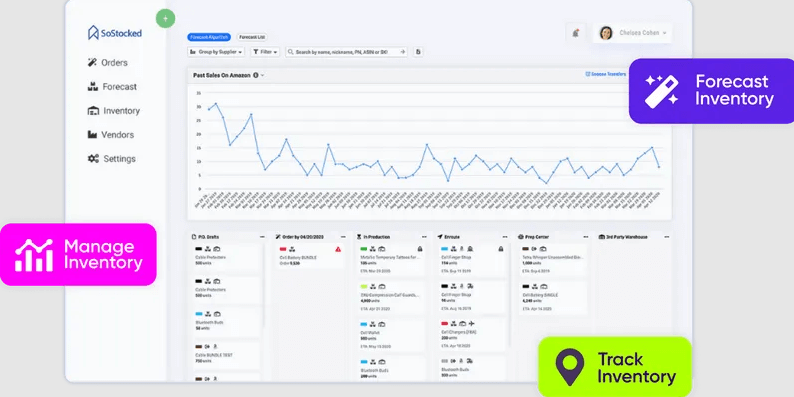794x397 pixels.
Task: Expand the Chelsea Cohen account menu
Action: [632, 33]
